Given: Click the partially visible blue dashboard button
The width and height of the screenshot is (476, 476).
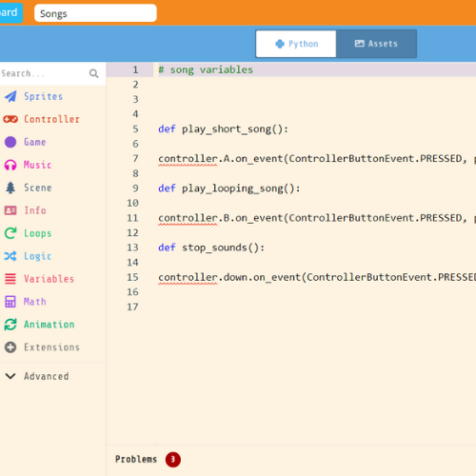Looking at the screenshot, I should [x=11, y=12].
